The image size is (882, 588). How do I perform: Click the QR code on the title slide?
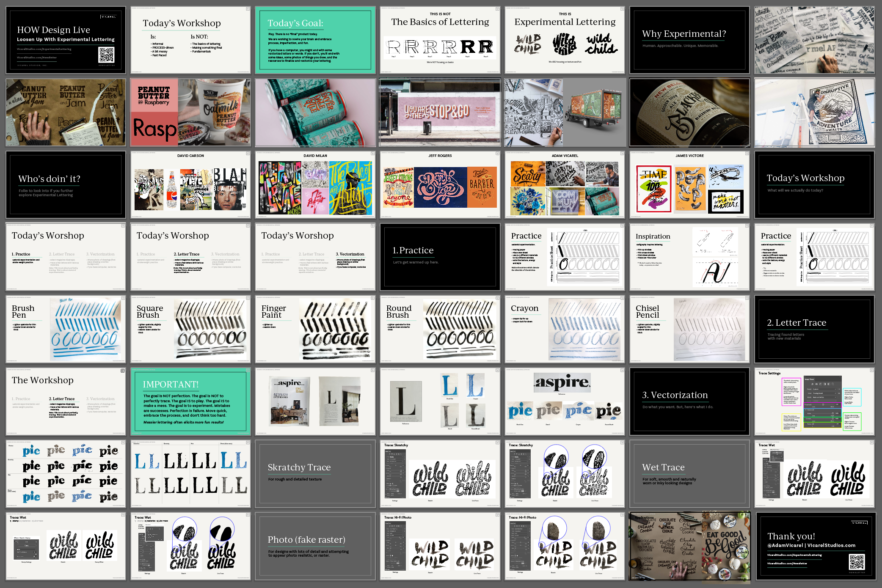click(106, 55)
